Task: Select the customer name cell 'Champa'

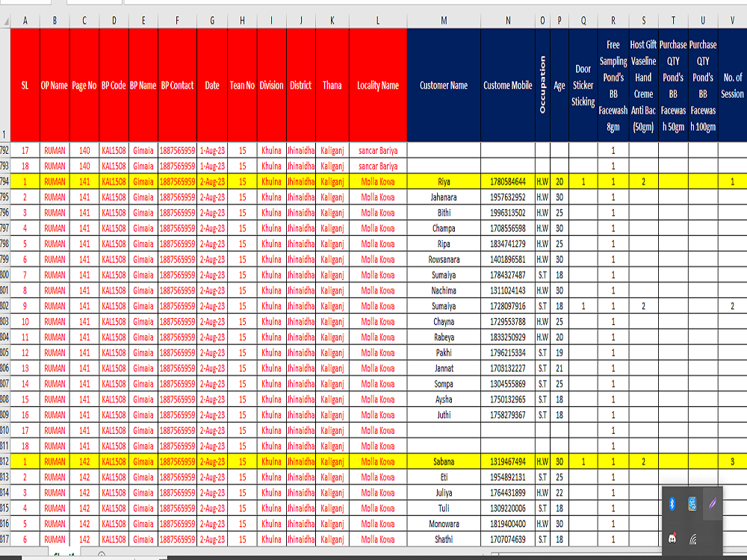Action: pos(444,228)
